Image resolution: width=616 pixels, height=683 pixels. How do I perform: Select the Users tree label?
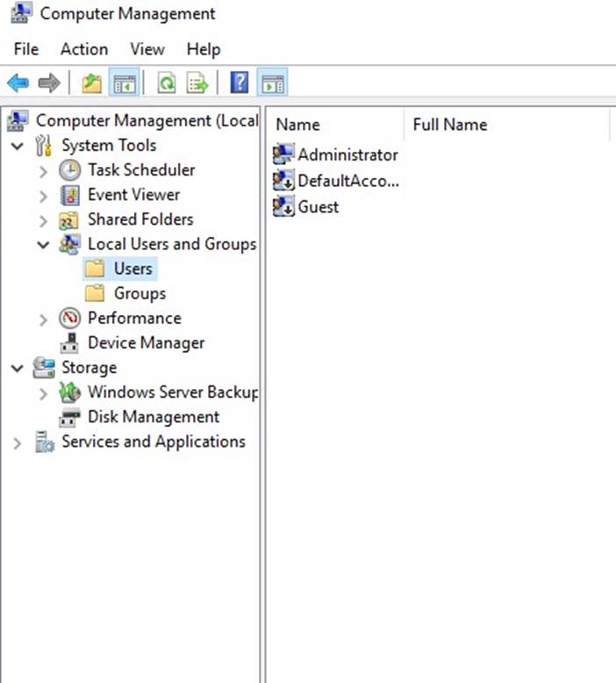[133, 269]
